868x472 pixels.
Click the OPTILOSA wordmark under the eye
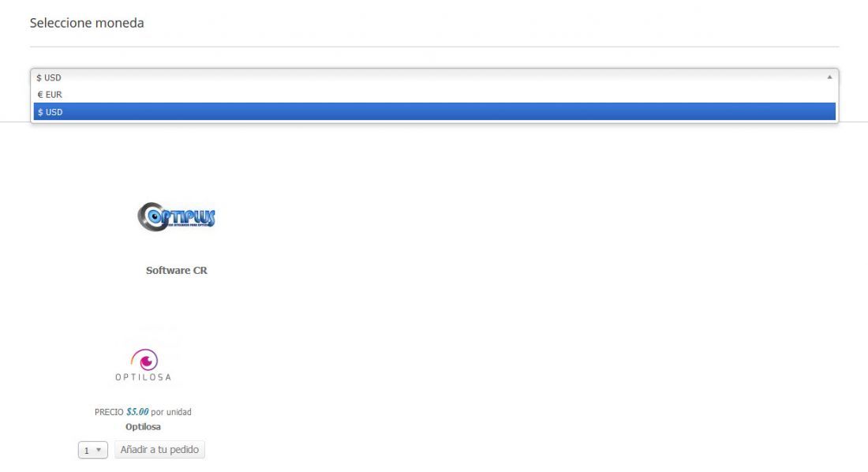(x=144, y=376)
